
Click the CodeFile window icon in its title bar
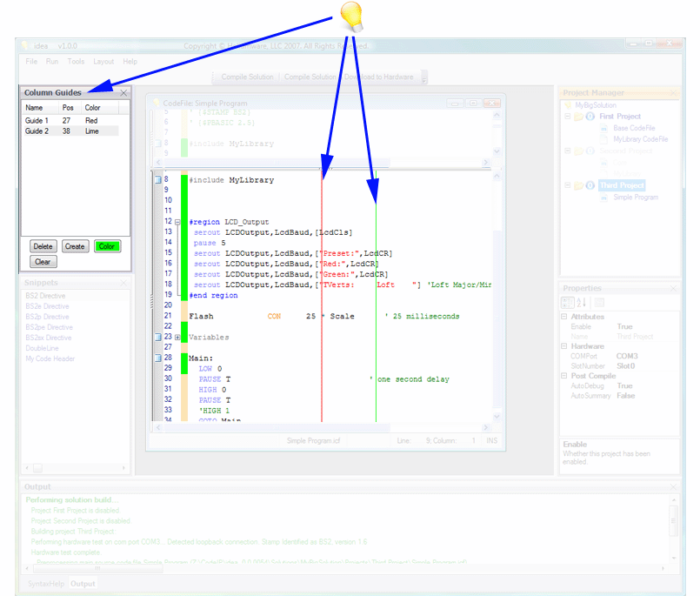tap(158, 102)
